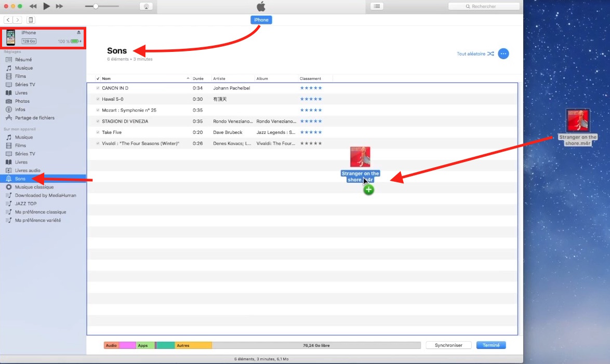Click the 128 Go capacity badge

pos(29,41)
